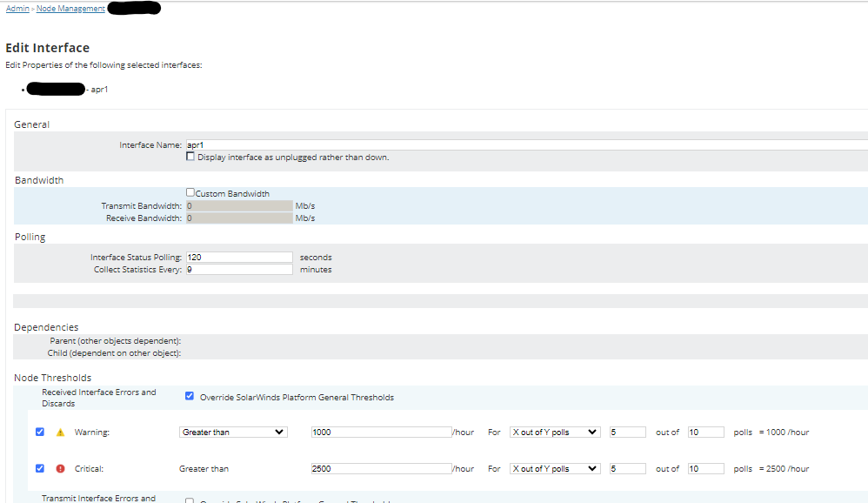This screenshot has width=868, height=503.
Task: Click the Critical row out of field showing 10
Action: (706, 469)
